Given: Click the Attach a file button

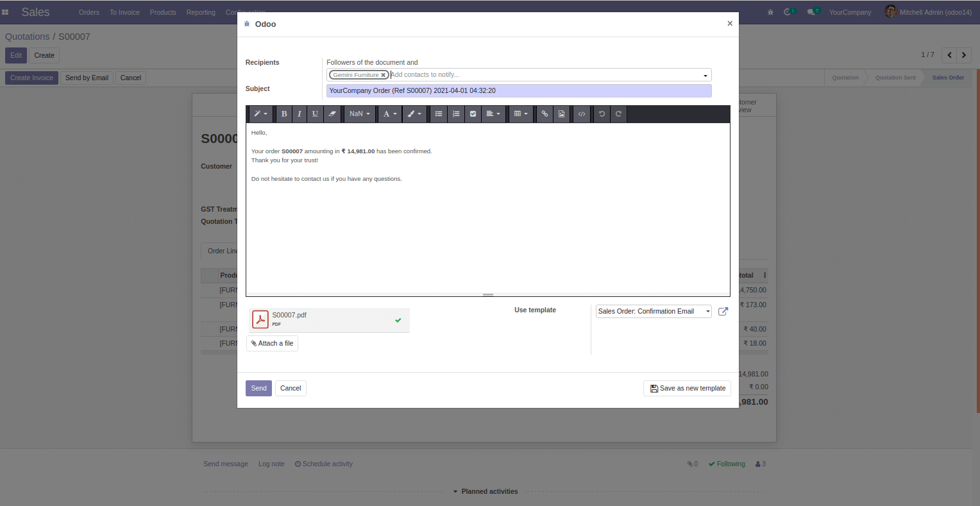Looking at the screenshot, I should pyautogui.click(x=272, y=344).
